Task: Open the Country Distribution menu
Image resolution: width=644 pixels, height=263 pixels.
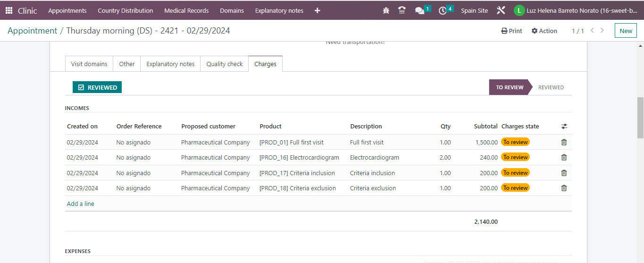Action: pyautogui.click(x=125, y=10)
